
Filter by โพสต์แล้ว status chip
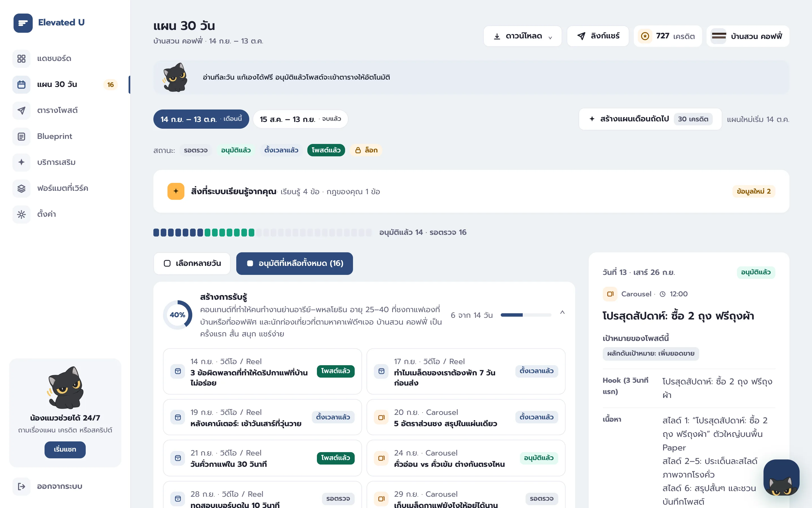tap(326, 150)
